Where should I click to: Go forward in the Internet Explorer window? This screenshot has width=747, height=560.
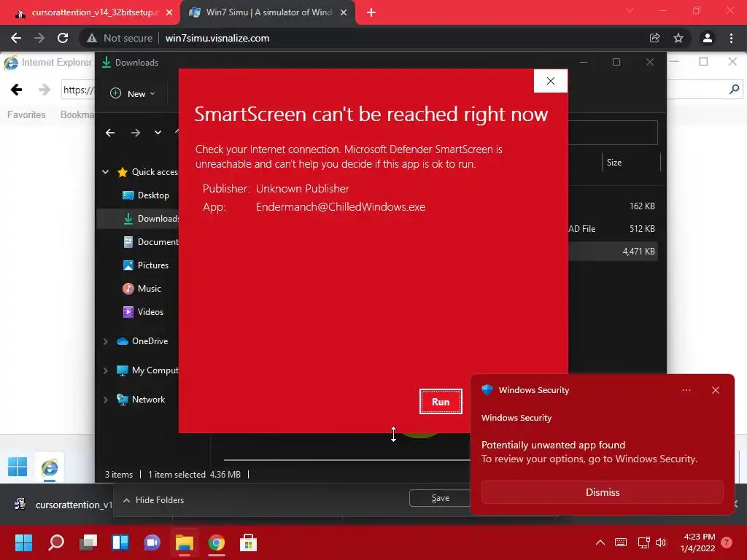pyautogui.click(x=44, y=90)
